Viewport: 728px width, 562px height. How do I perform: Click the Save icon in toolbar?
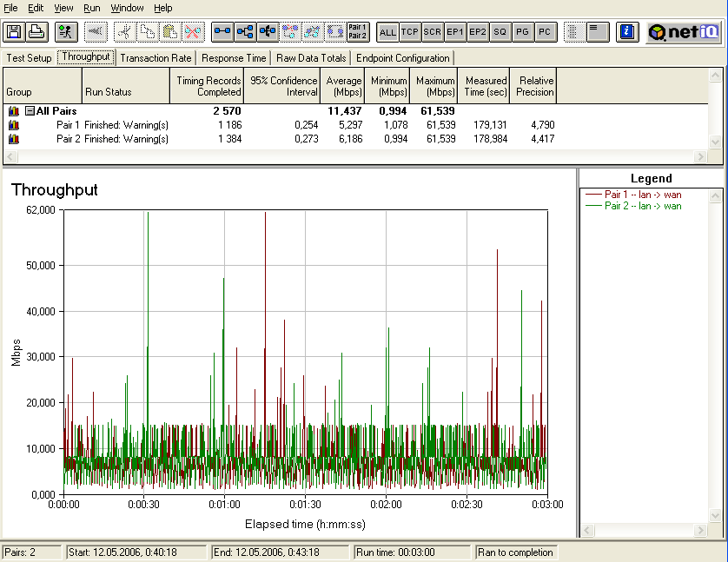tap(15, 32)
